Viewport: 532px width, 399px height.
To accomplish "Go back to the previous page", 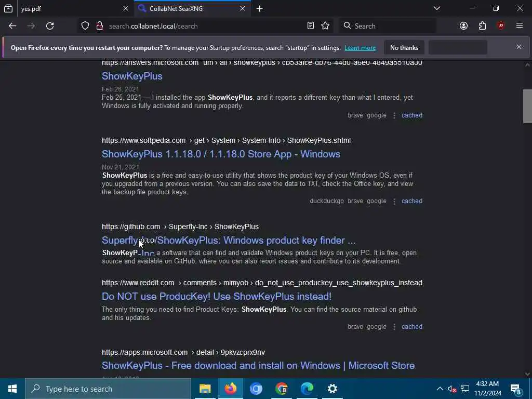I will [x=12, y=26].
